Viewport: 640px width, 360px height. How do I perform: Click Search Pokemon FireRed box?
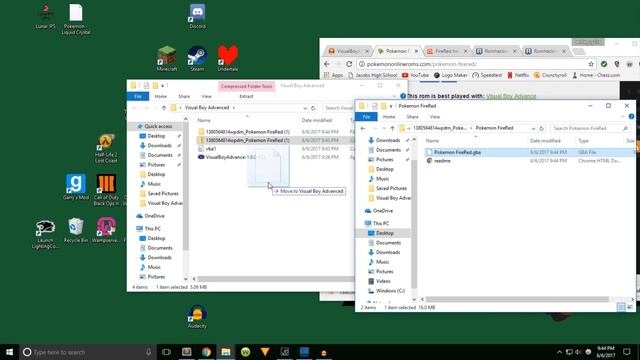pos(590,128)
